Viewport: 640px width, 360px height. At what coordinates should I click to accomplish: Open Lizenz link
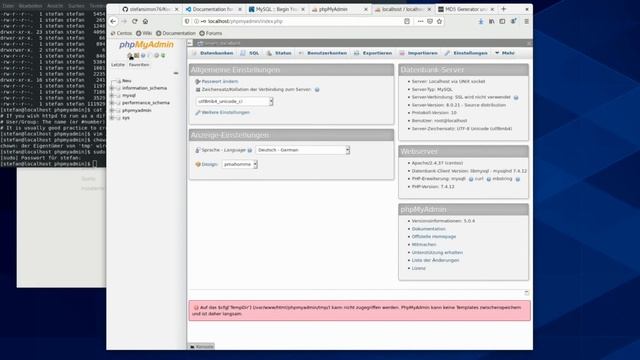coord(418,269)
